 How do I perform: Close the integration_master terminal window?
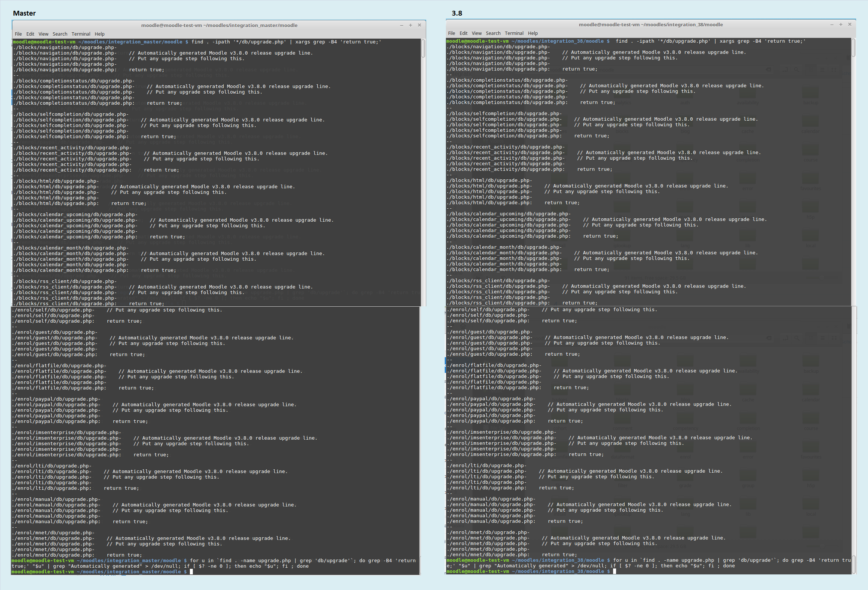[x=420, y=25]
